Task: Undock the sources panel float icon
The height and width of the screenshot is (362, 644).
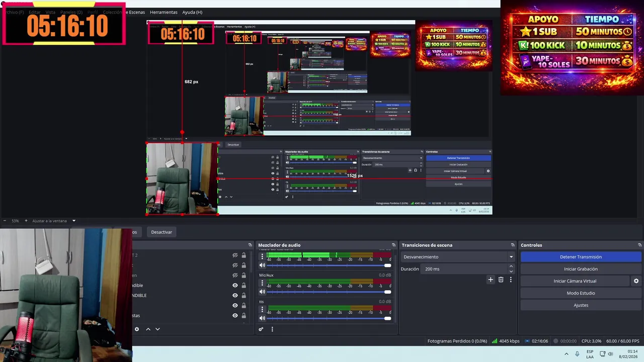Action: (250, 245)
